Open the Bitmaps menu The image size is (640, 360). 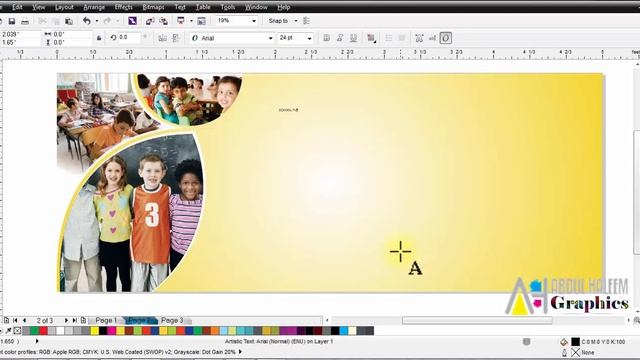click(x=153, y=7)
